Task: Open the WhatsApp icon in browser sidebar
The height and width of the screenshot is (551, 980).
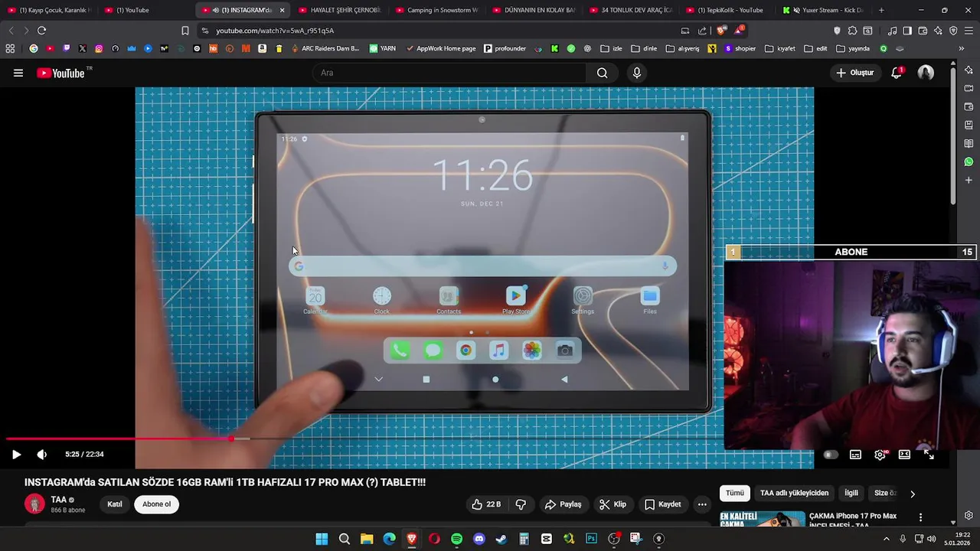Action: [x=969, y=161]
